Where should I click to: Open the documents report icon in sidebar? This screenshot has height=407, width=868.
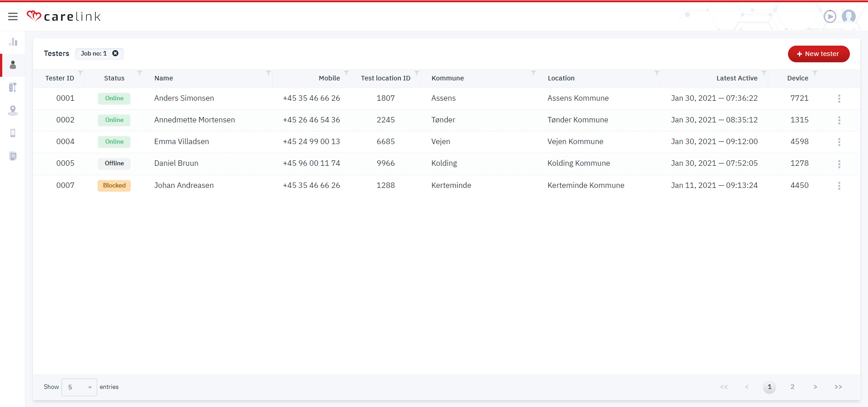[x=13, y=156]
